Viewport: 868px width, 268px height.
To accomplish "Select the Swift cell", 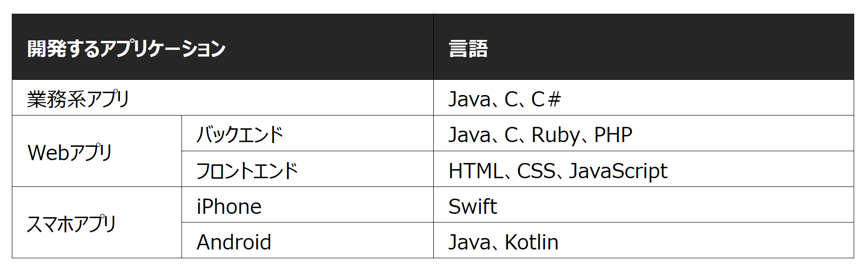I will click(644, 204).
